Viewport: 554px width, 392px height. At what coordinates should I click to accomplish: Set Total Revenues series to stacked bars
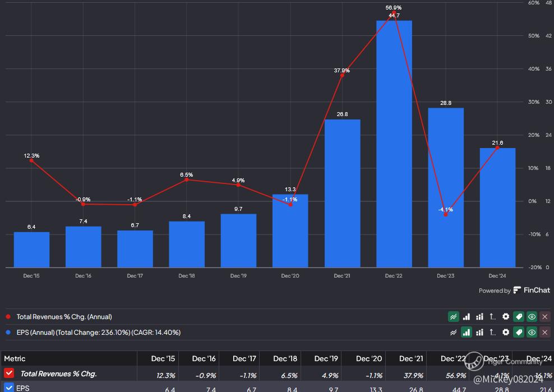coord(479,317)
